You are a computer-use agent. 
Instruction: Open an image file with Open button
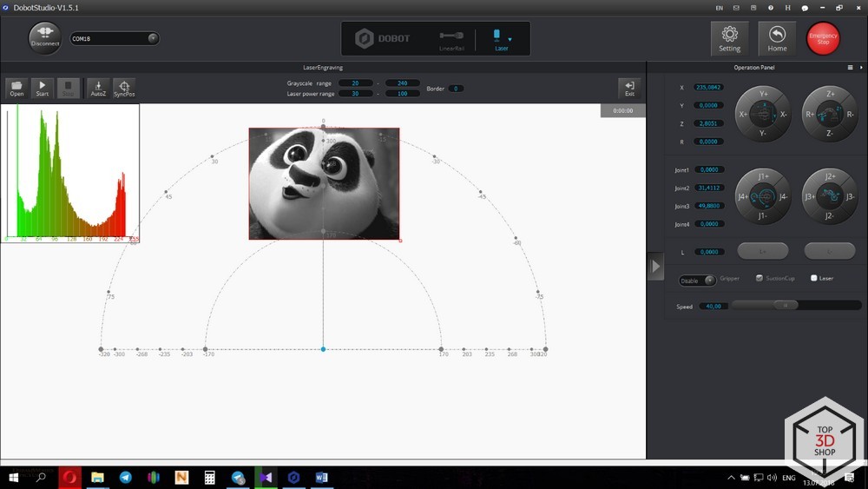(x=16, y=88)
